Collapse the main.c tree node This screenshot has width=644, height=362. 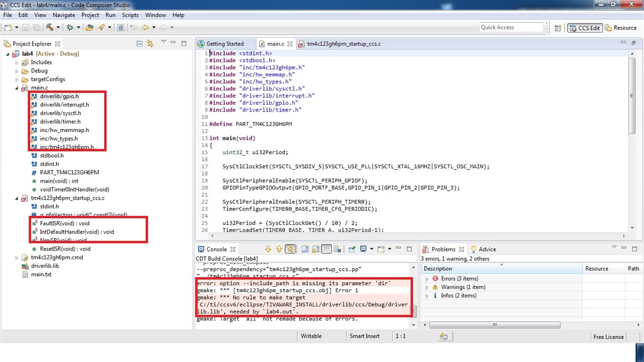tap(17, 88)
